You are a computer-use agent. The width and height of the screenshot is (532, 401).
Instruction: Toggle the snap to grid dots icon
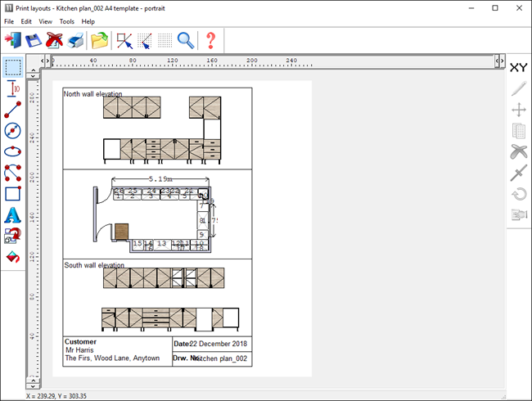click(165, 39)
